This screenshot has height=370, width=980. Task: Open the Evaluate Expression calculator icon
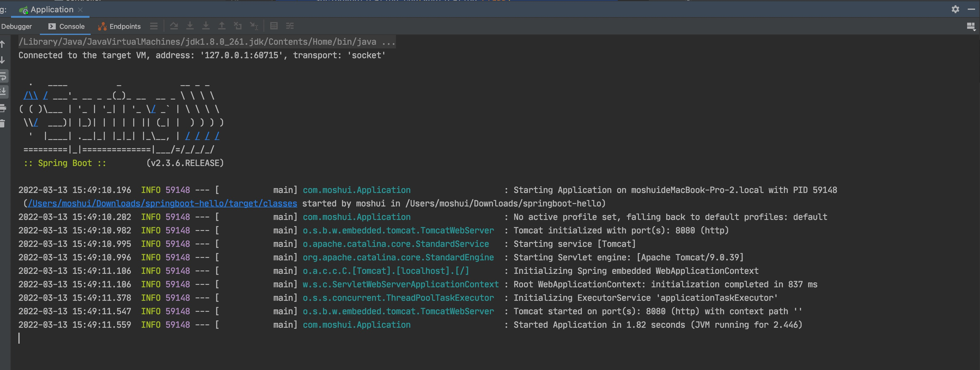[x=274, y=26]
